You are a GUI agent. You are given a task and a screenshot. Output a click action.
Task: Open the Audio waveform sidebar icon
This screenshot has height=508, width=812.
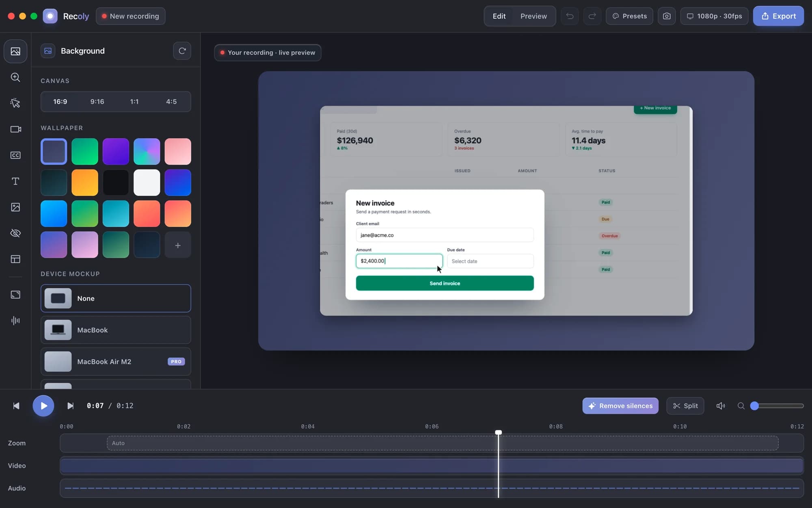(x=15, y=321)
